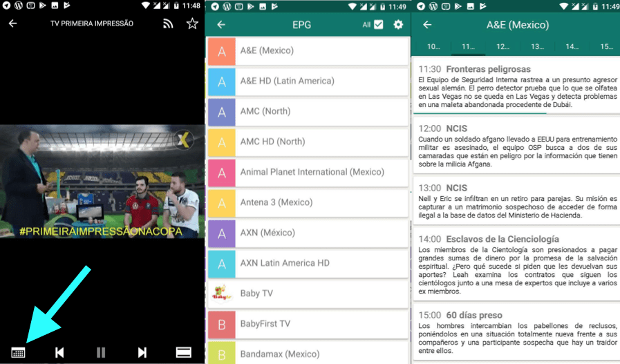The image size is (620, 364).
Task: Tap lime B icon of Bandamax
Action: pos(222,353)
